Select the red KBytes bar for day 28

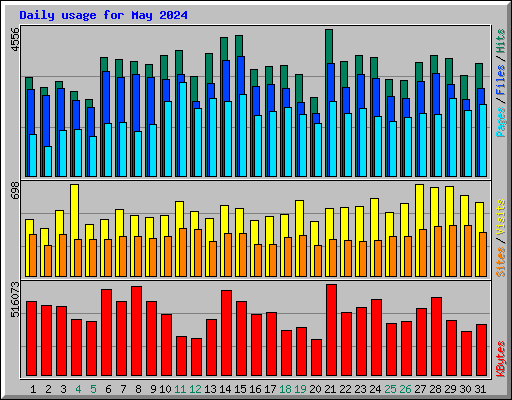(436, 337)
